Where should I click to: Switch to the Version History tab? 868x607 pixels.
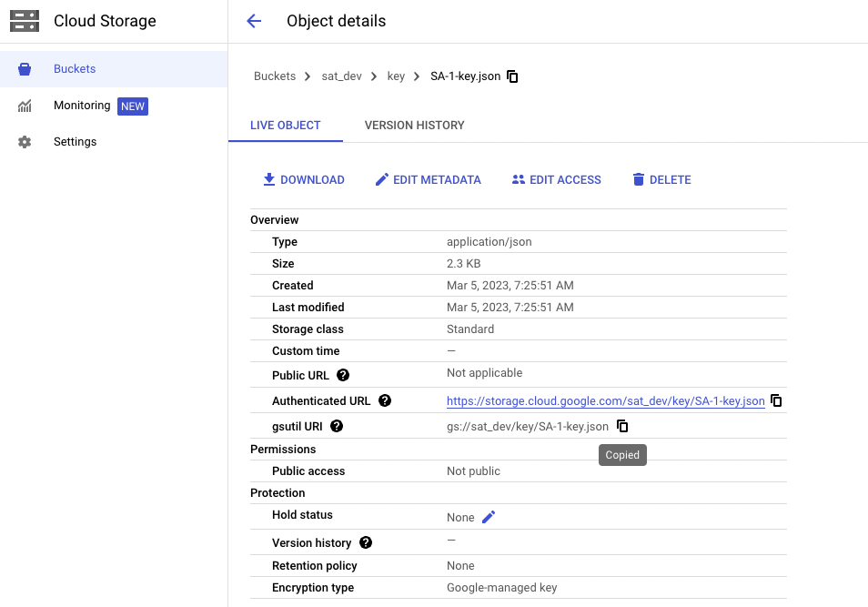click(414, 126)
